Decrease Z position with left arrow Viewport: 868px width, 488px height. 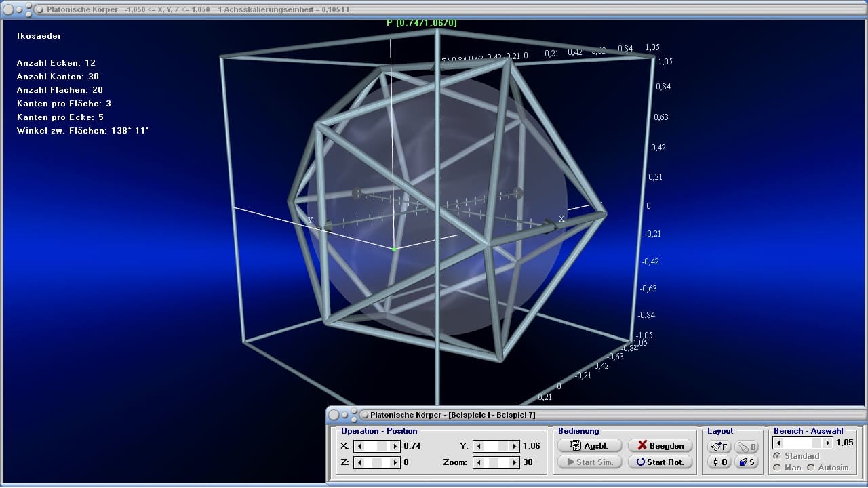[360, 462]
